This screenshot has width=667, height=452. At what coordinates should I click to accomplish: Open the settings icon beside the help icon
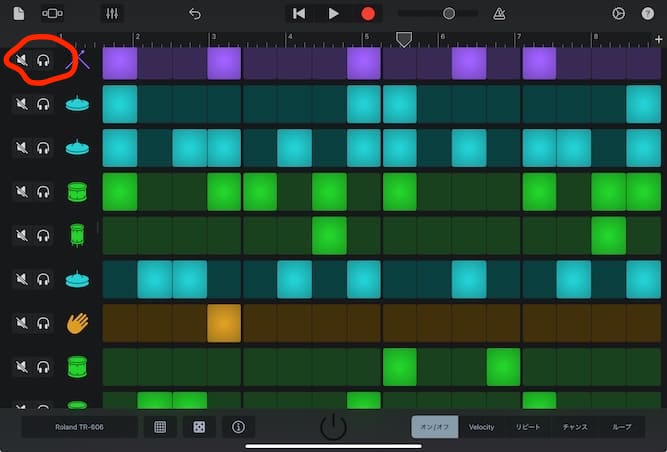[619, 14]
